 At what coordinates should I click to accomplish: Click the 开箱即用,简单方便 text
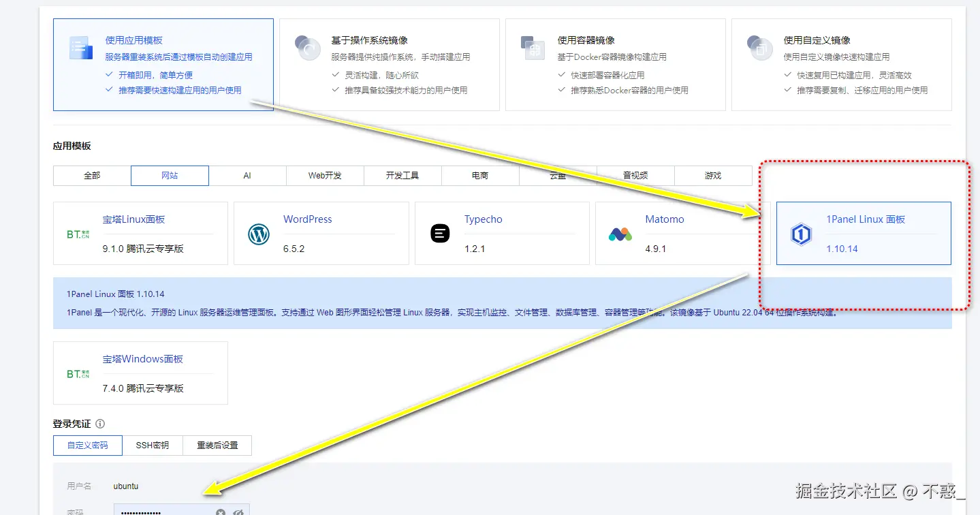coord(156,75)
